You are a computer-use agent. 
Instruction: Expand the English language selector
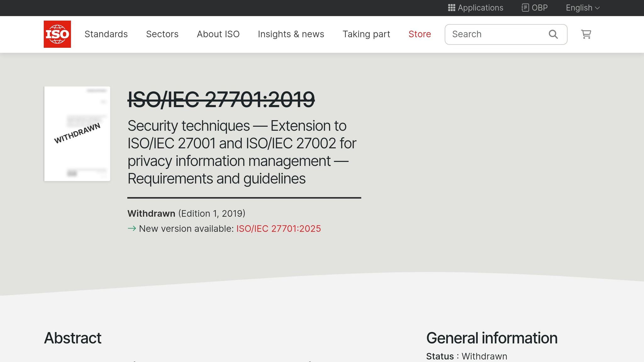pyautogui.click(x=582, y=8)
